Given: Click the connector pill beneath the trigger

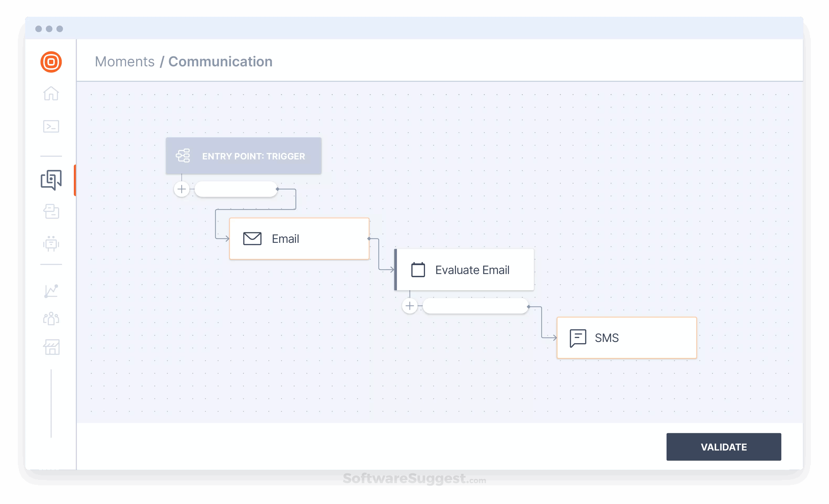Looking at the screenshot, I should [236, 189].
